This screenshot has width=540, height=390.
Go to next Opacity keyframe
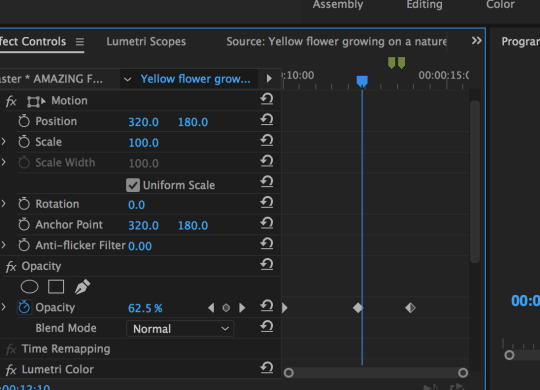coord(242,308)
